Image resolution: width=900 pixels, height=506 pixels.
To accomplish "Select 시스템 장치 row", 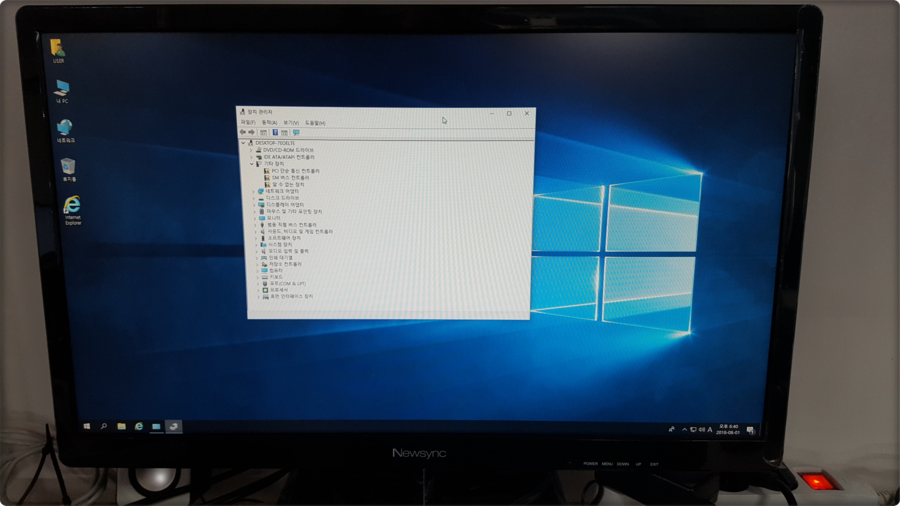I will click(276, 244).
